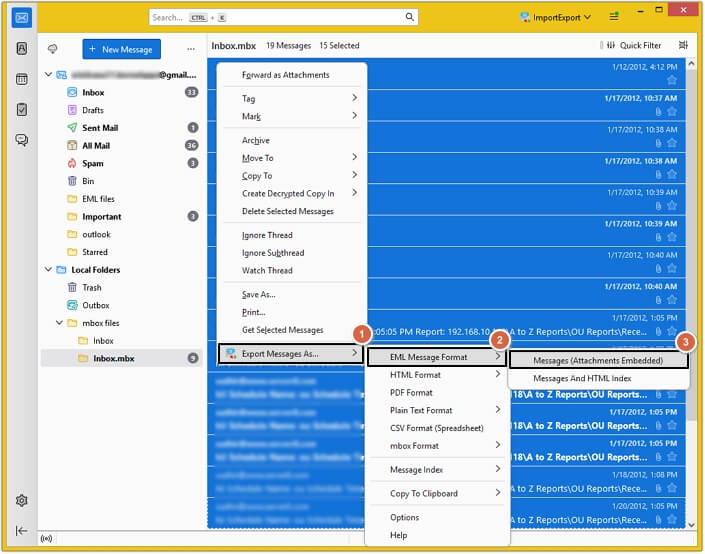Open the ImportExport dropdown
Image resolution: width=705 pixels, height=554 pixels.
click(x=556, y=17)
